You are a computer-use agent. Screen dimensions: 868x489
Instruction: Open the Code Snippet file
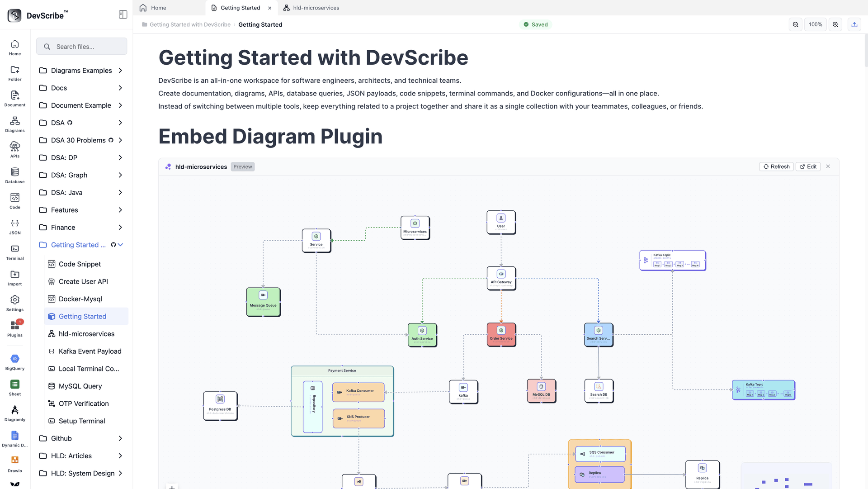click(x=86, y=264)
